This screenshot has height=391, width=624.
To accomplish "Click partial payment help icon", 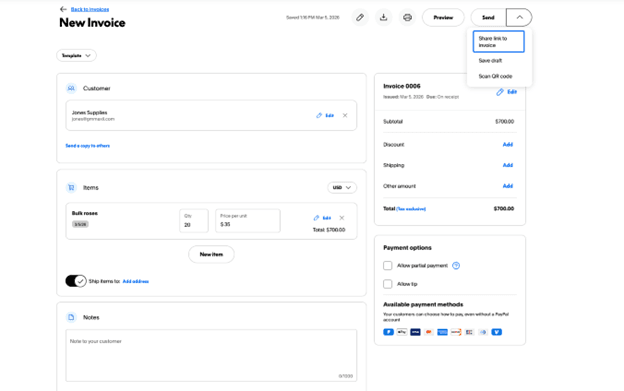I will [x=456, y=265].
